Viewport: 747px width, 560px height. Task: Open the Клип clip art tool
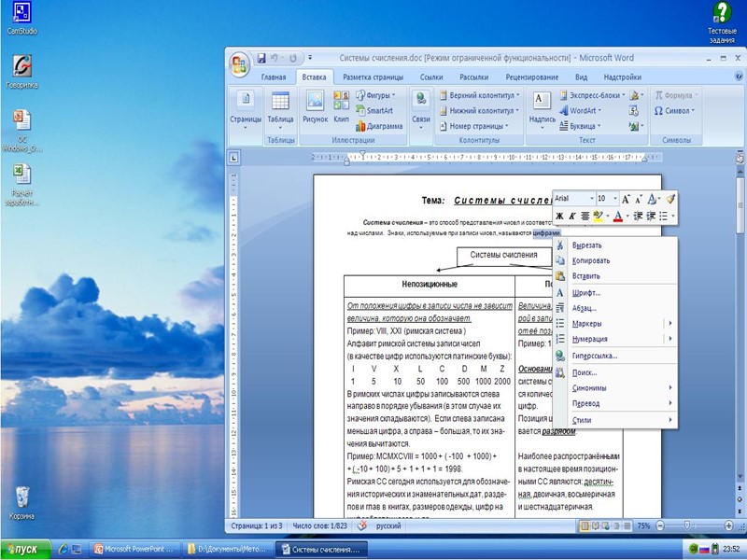coord(341,106)
